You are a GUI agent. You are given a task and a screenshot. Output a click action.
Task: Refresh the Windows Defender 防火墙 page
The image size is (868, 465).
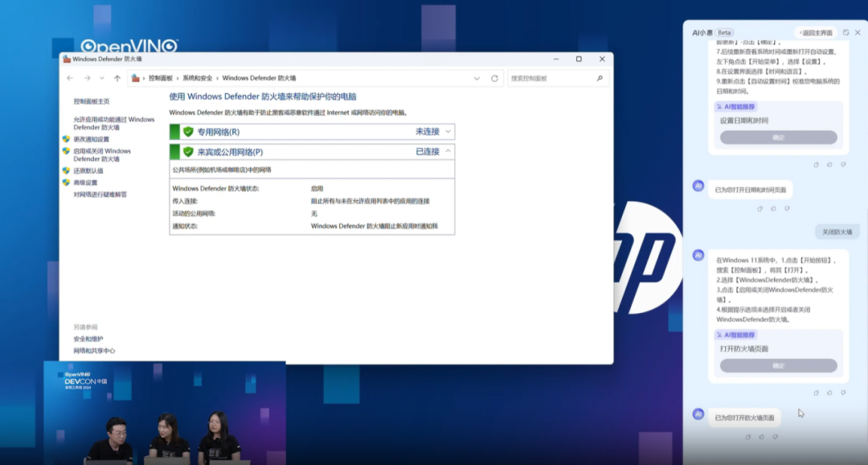[494, 78]
